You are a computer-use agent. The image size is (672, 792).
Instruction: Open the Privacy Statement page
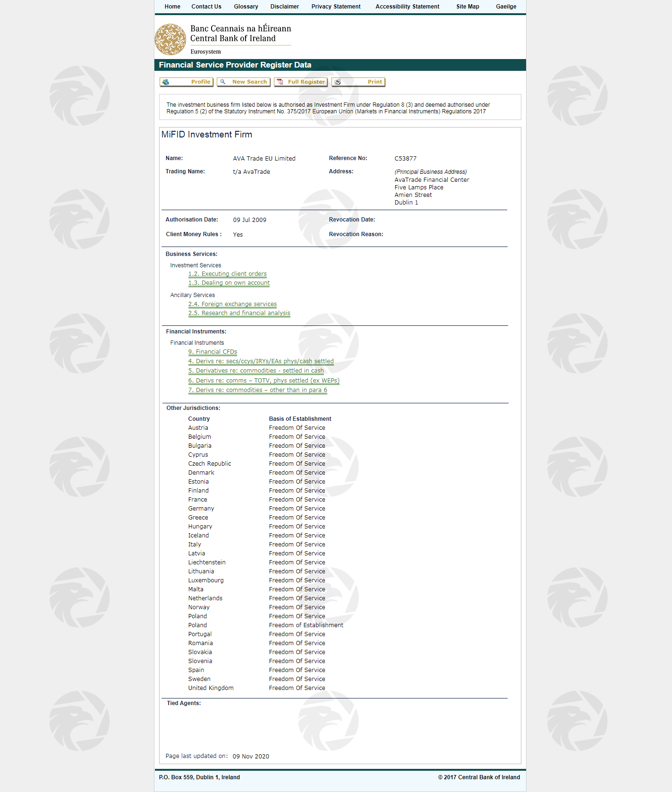336,7
